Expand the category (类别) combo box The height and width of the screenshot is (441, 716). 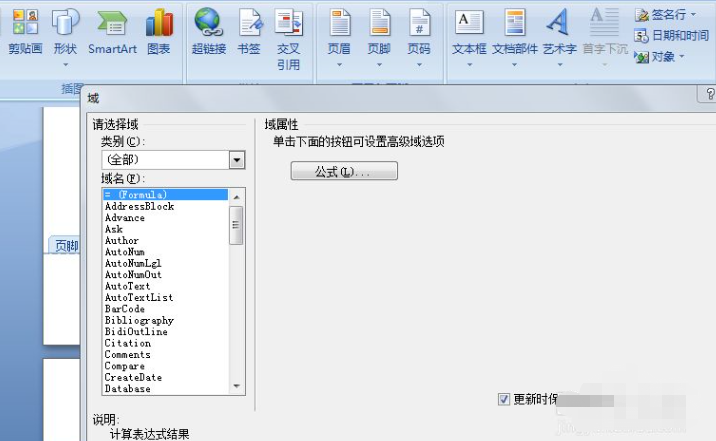237,159
